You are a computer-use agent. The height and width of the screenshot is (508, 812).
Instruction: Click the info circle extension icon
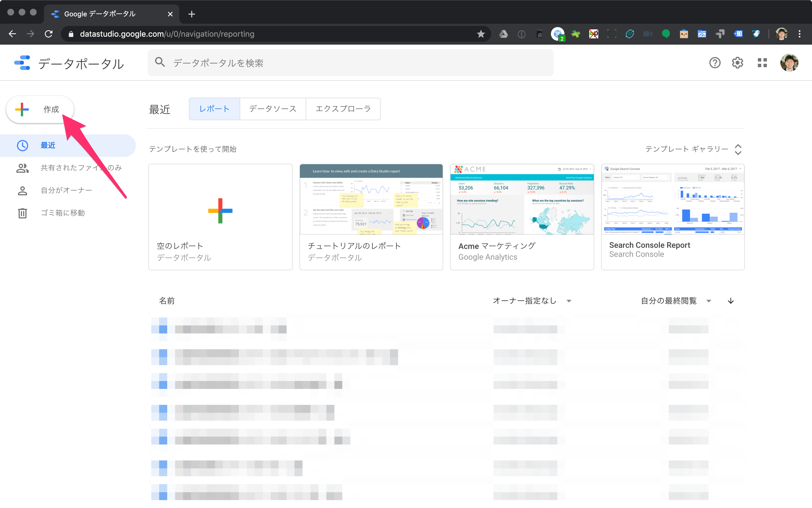tap(521, 34)
